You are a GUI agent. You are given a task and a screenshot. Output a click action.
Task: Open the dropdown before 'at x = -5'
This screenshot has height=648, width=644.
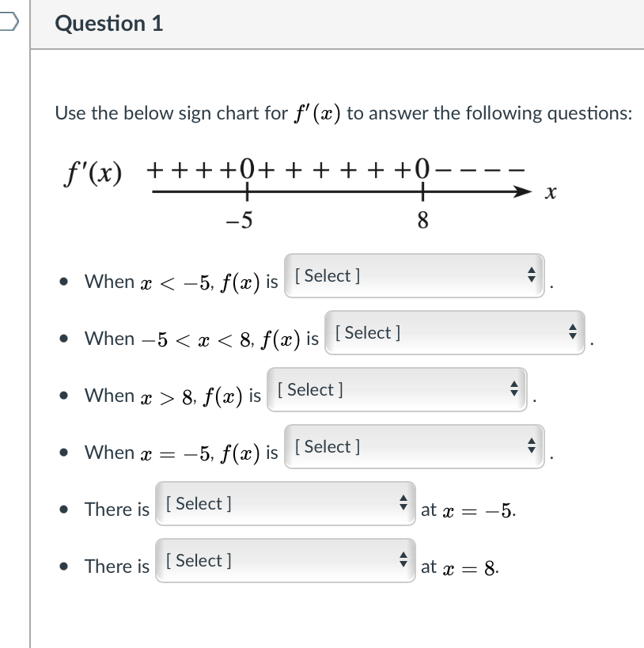[285, 502]
